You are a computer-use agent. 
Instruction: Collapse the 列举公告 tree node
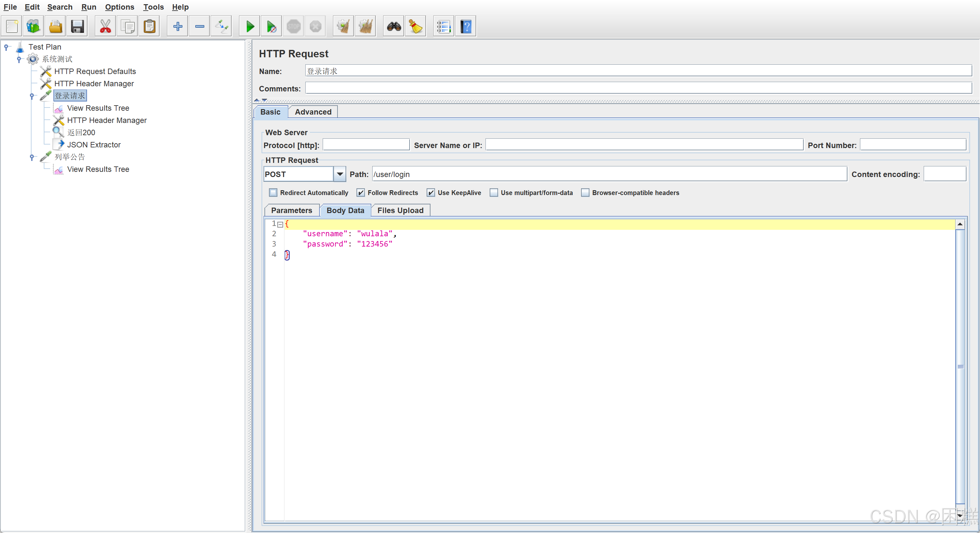32,157
